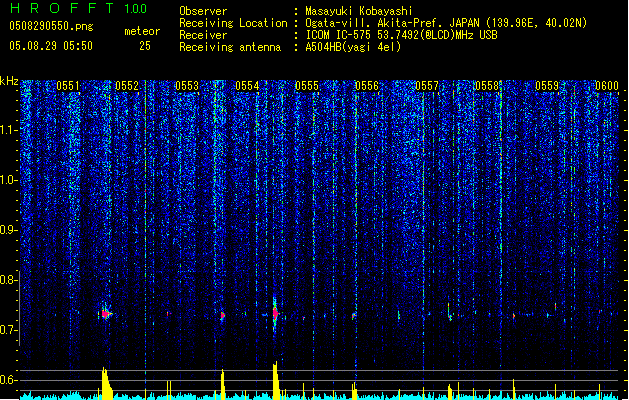
Task: Click the 0.9 kHz axis label
Action: pyautogui.click(x=8, y=230)
